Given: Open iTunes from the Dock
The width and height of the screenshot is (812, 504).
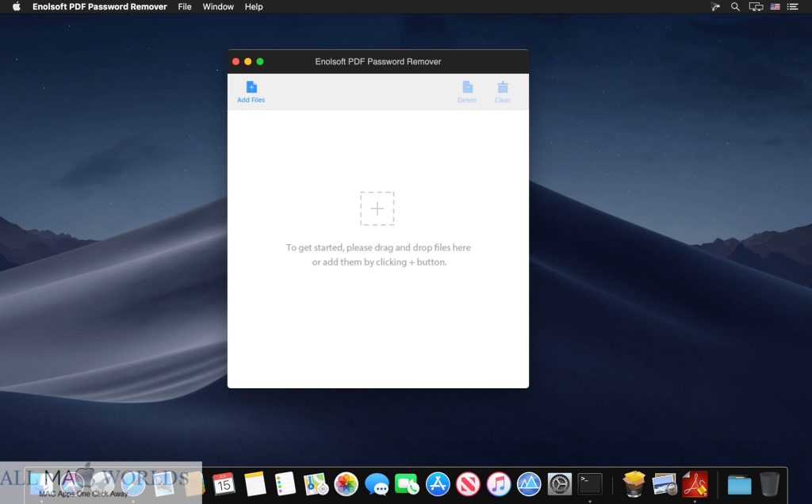Looking at the screenshot, I should 499,484.
